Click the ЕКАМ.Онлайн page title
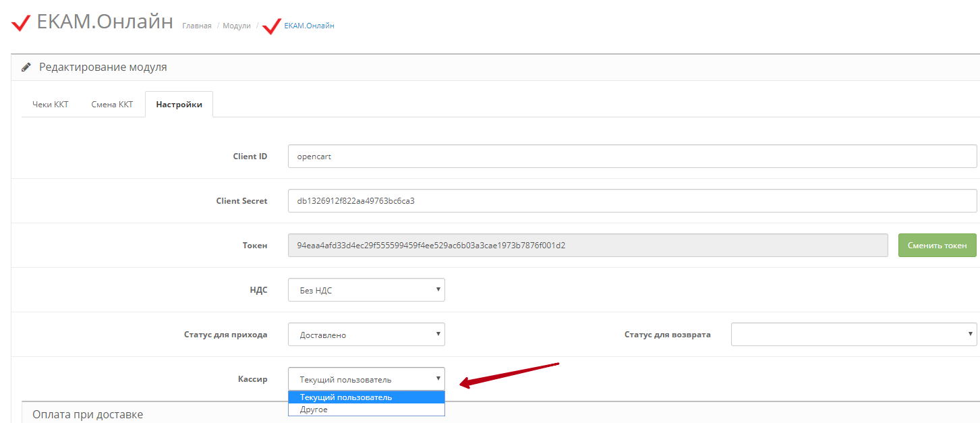 point(105,22)
